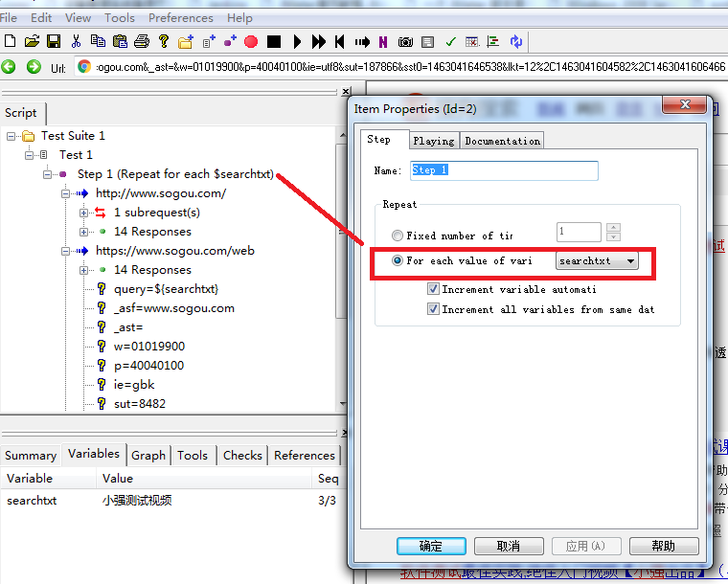Open the View menu

(78, 18)
